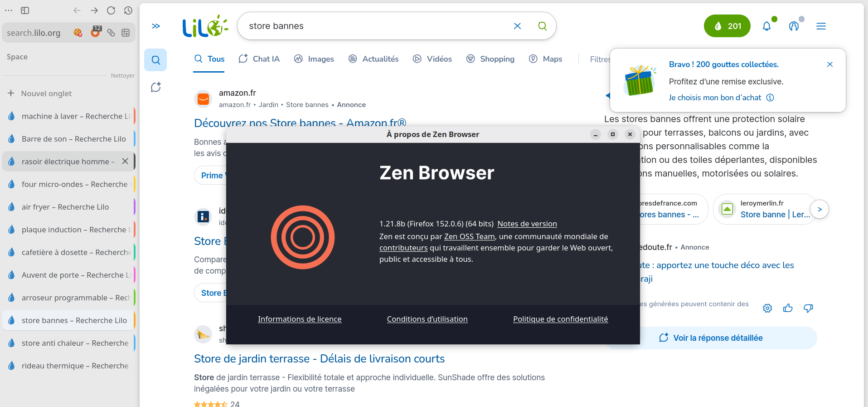868x407 pixels.
Task: Open the contributeurs link
Action: (403, 248)
